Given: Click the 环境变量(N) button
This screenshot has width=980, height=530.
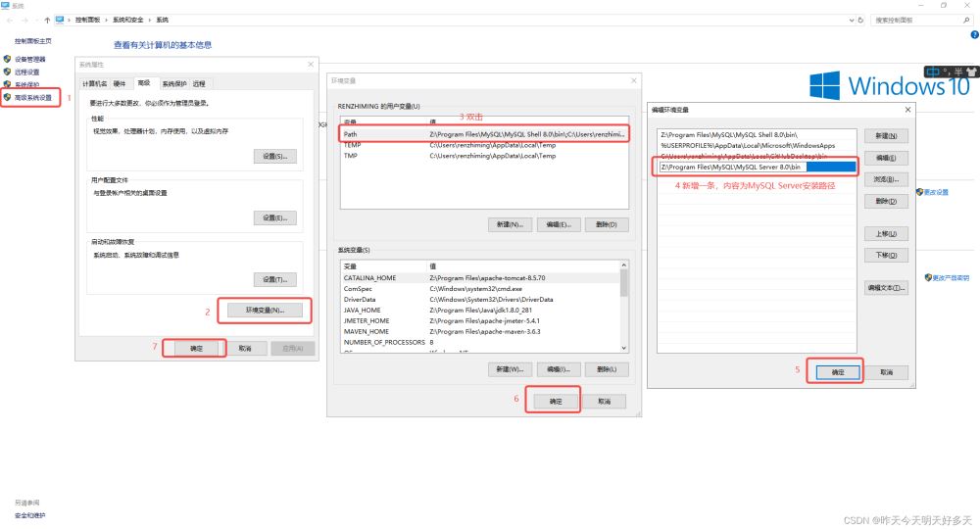Looking at the screenshot, I should (265, 310).
